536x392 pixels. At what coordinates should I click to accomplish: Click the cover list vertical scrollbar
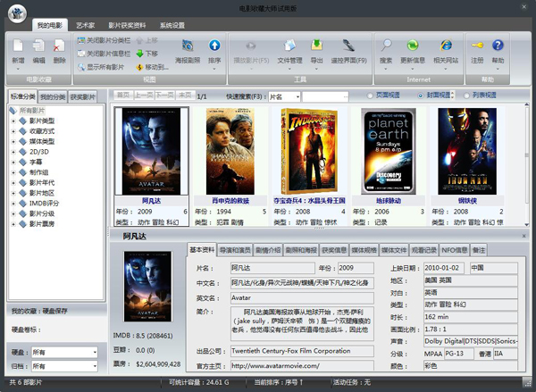[527, 164]
